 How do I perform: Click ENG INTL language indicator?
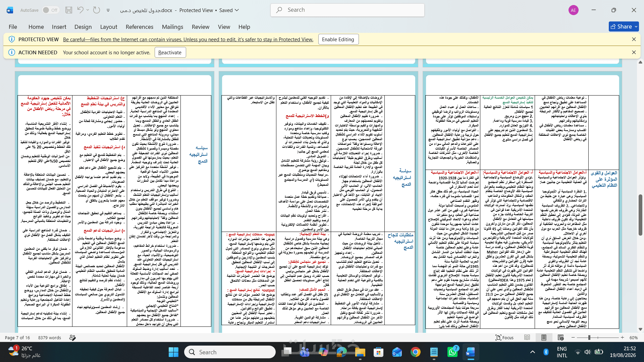point(562,352)
